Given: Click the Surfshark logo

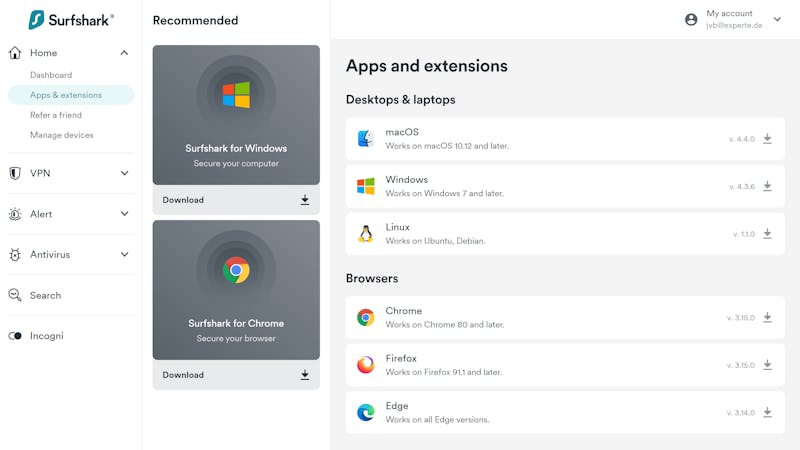Looking at the screenshot, I should pos(71,20).
